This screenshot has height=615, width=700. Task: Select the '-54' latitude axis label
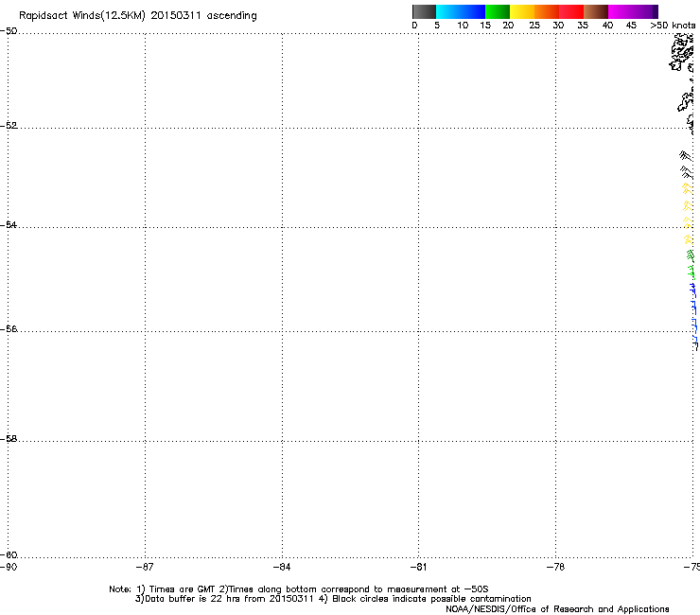(9, 224)
